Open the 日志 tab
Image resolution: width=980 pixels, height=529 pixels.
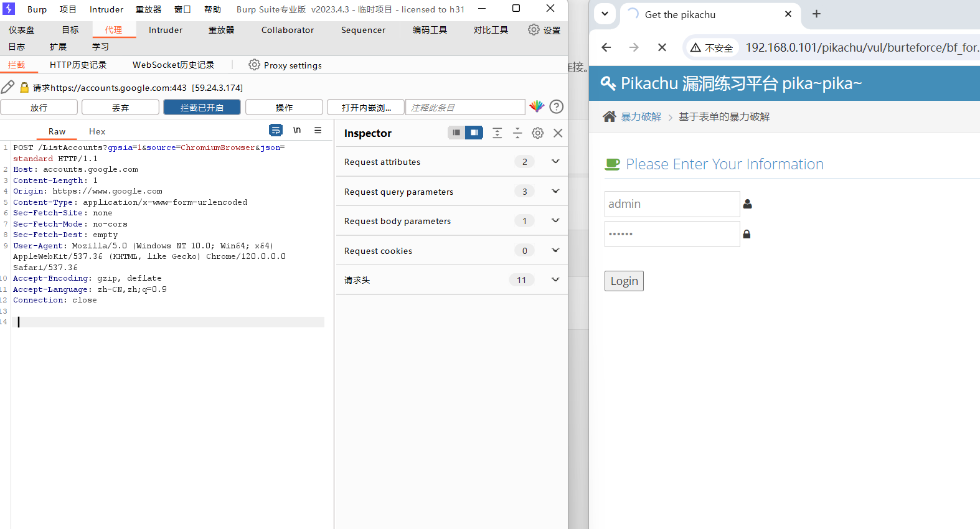tap(17, 47)
